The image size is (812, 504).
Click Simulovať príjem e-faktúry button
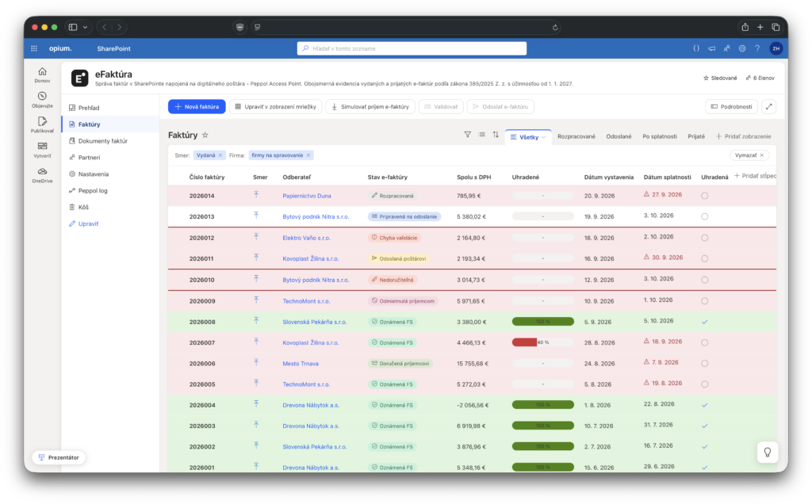click(x=370, y=107)
